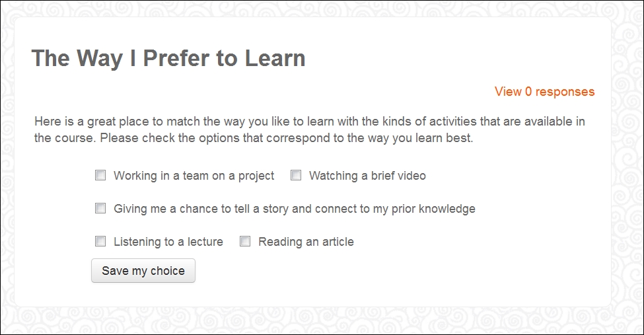Open the View 0 responses link
The image size is (644, 335).
(x=545, y=91)
